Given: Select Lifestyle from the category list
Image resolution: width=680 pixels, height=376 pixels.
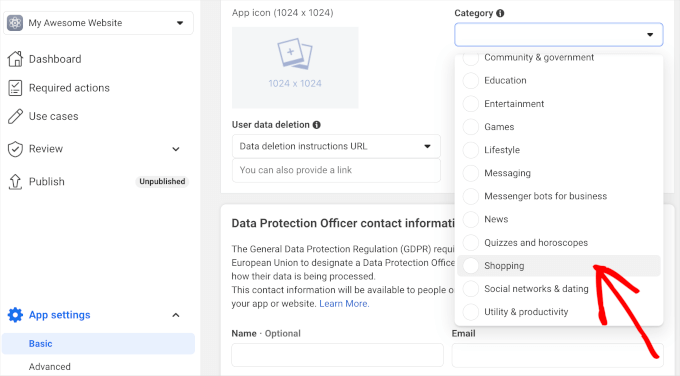Looking at the screenshot, I should (x=559, y=150).
